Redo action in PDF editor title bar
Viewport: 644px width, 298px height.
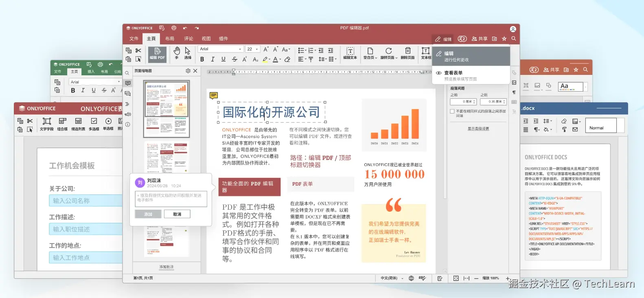197,28
